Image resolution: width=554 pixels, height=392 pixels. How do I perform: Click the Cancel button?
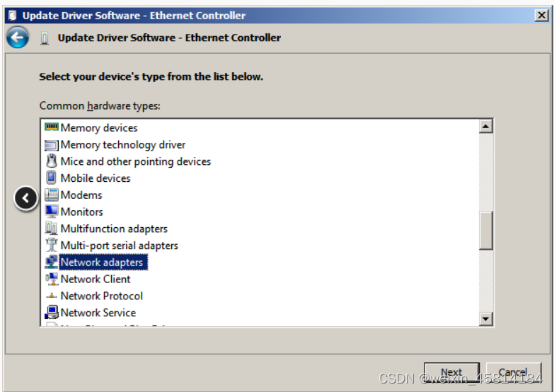point(514,372)
